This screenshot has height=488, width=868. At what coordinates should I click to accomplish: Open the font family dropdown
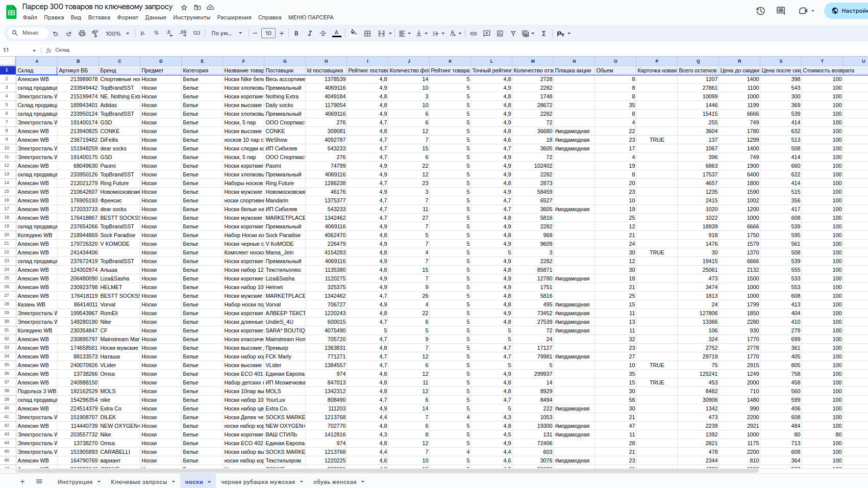click(227, 34)
